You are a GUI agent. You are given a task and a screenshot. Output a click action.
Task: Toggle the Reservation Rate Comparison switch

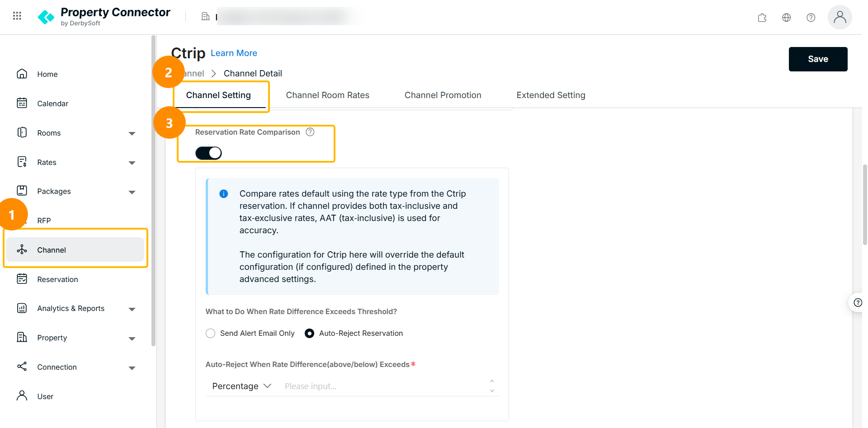208,153
